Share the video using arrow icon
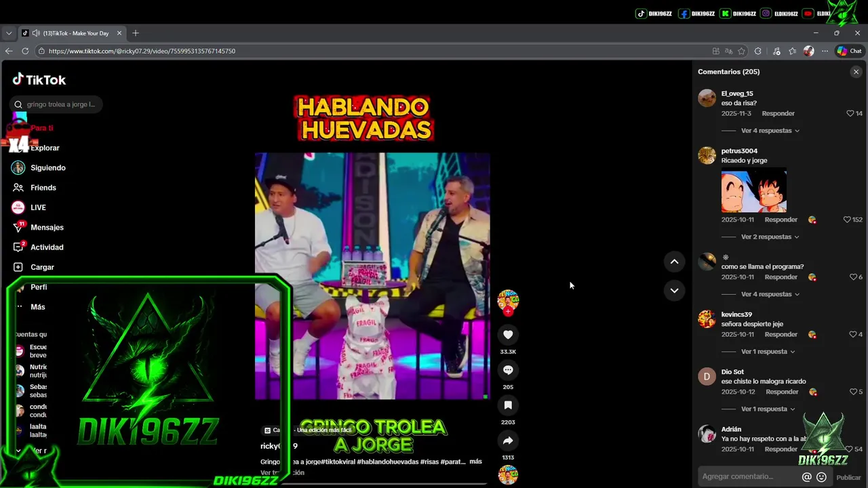This screenshot has height=488, width=868. click(x=508, y=441)
